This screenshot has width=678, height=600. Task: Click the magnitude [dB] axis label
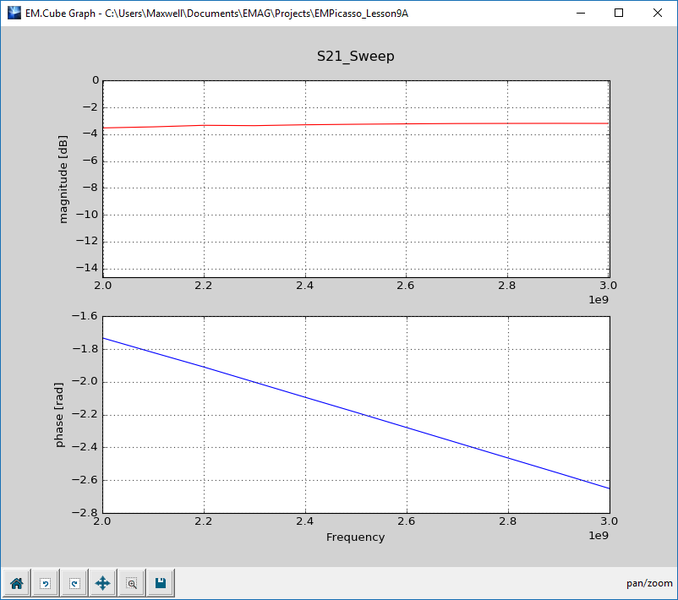63,179
